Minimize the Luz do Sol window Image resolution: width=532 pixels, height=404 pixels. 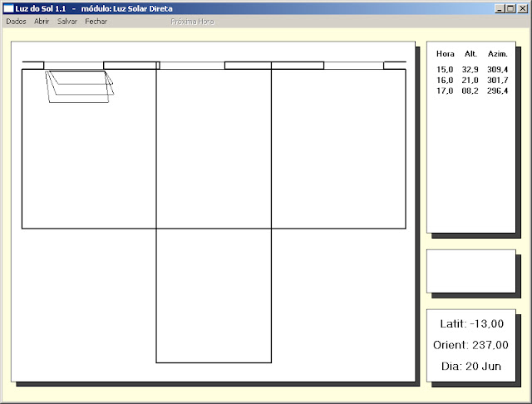(499, 8)
